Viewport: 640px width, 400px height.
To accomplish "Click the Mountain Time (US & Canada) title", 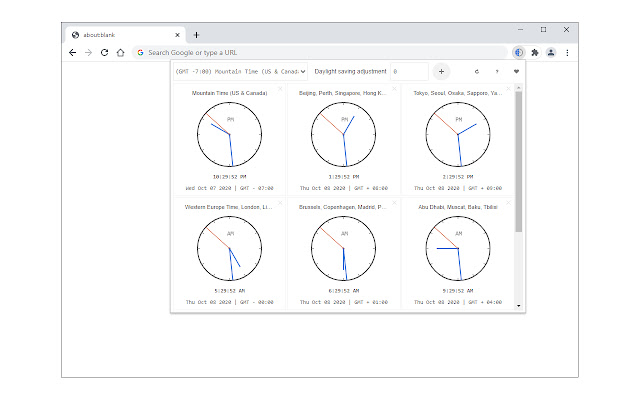I will [229, 93].
